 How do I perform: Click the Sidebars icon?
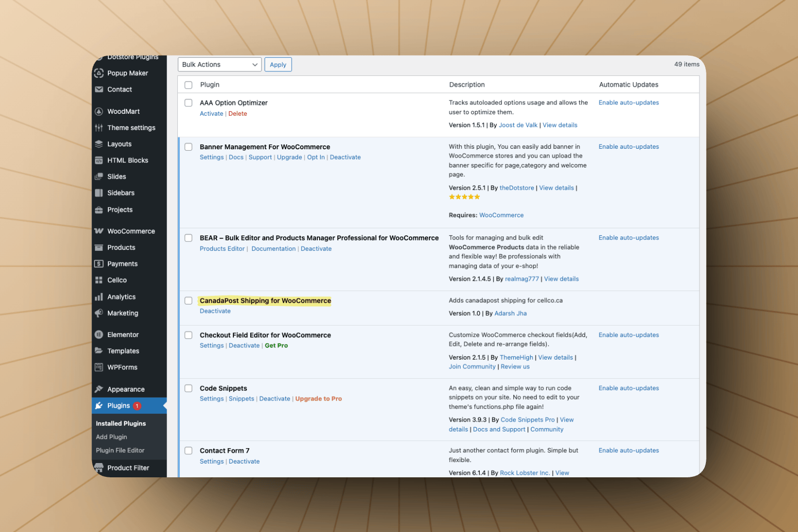tap(99, 193)
